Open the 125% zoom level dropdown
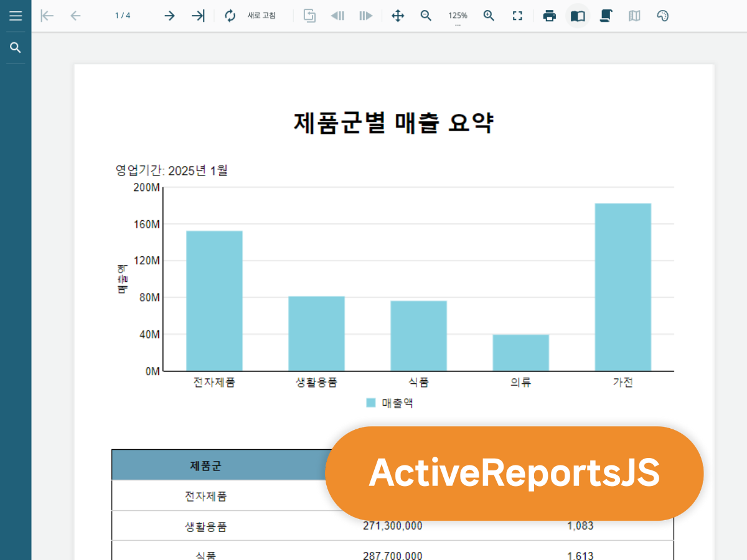This screenshot has width=747, height=560. 458,17
